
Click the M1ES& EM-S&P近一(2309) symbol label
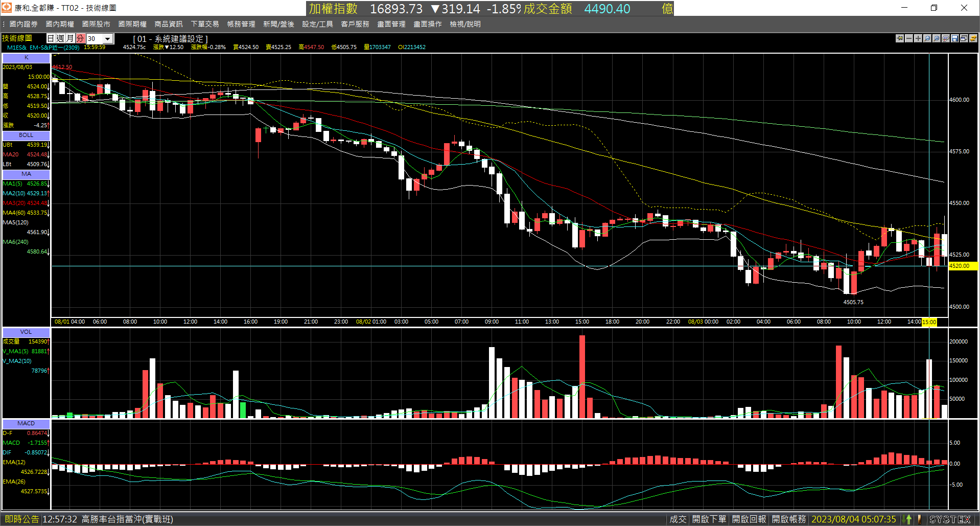click(x=43, y=48)
